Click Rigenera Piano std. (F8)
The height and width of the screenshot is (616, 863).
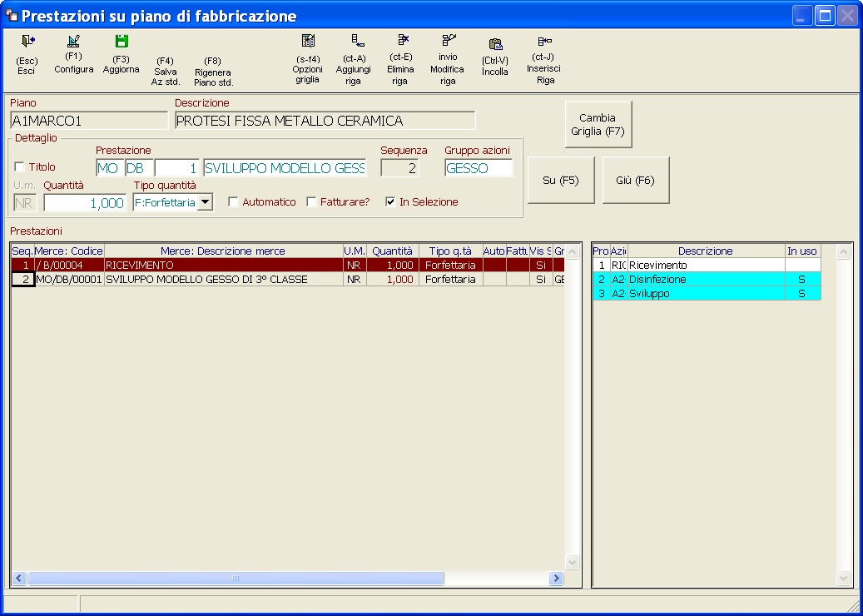point(214,72)
